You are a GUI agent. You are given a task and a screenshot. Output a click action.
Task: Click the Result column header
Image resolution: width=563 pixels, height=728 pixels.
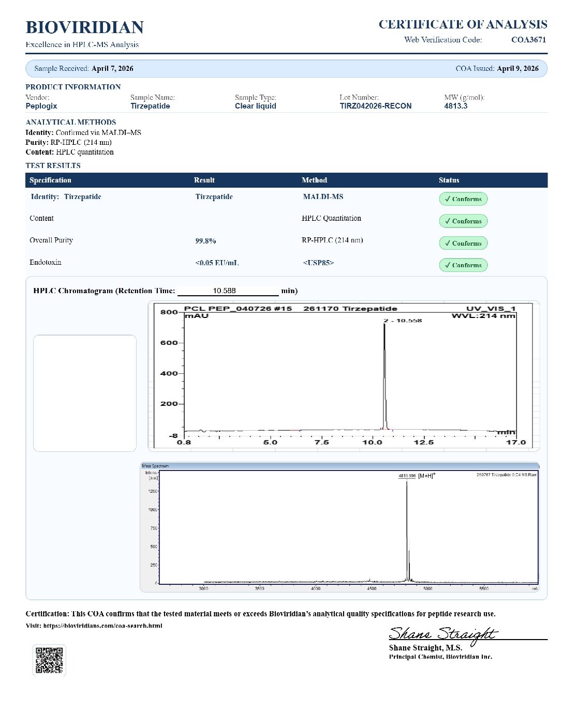point(204,180)
